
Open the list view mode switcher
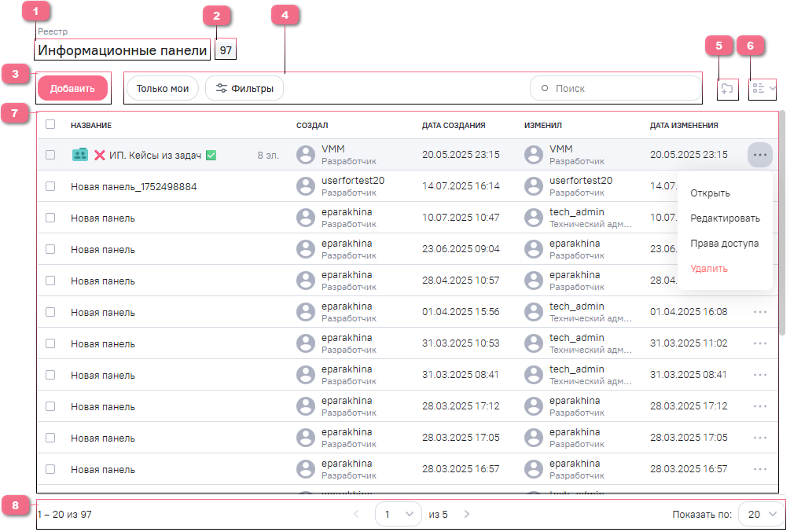pyautogui.click(x=762, y=89)
